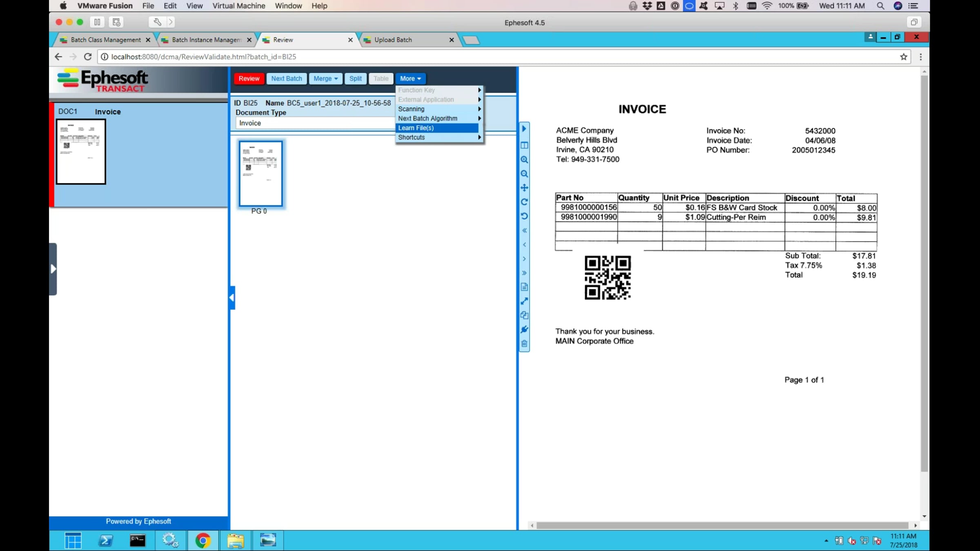Click the Split button
The width and height of the screenshot is (980, 551).
point(355,78)
